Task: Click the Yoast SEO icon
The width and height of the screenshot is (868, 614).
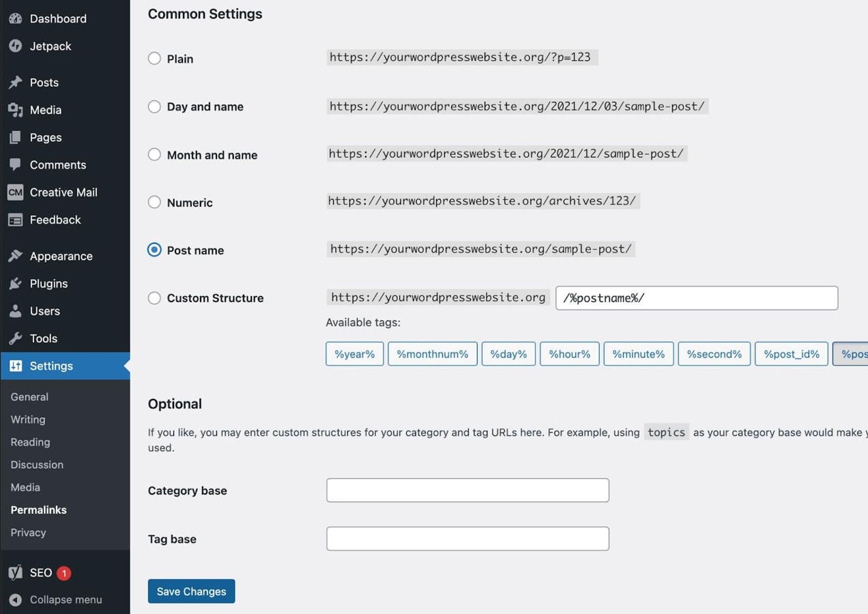Action: point(15,572)
